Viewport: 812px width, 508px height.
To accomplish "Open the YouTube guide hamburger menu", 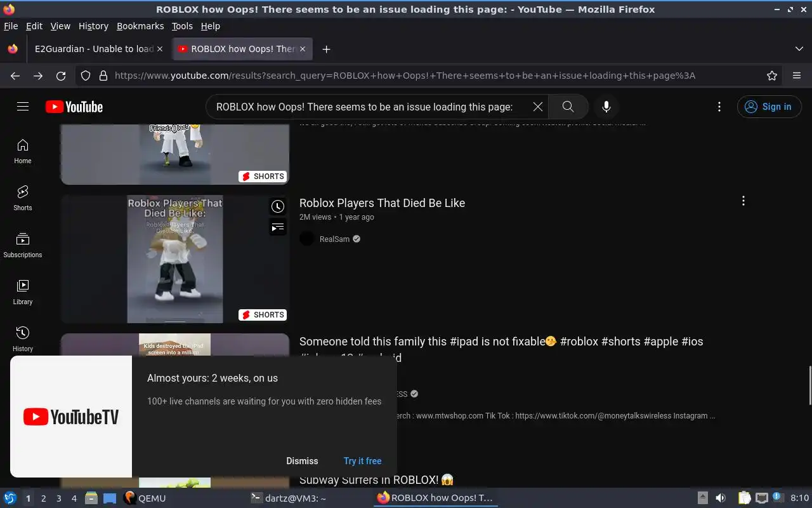I will pyautogui.click(x=23, y=107).
